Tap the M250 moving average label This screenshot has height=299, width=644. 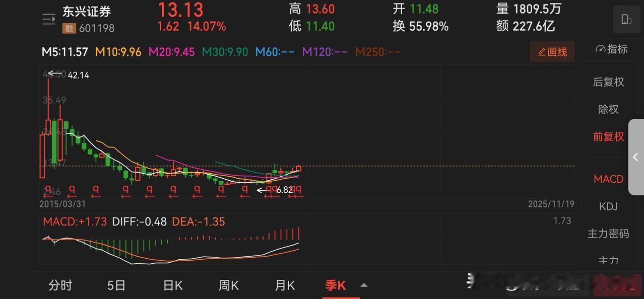point(378,52)
